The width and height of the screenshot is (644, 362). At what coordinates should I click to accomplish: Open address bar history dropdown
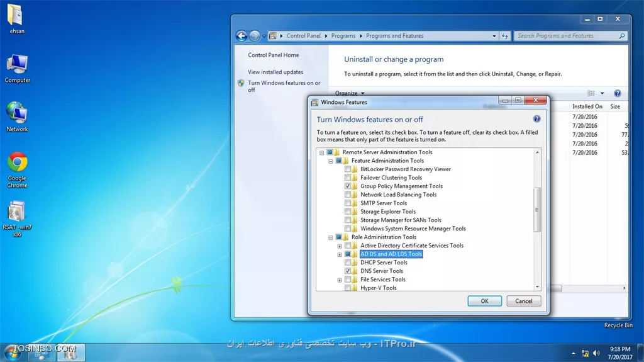(x=494, y=37)
